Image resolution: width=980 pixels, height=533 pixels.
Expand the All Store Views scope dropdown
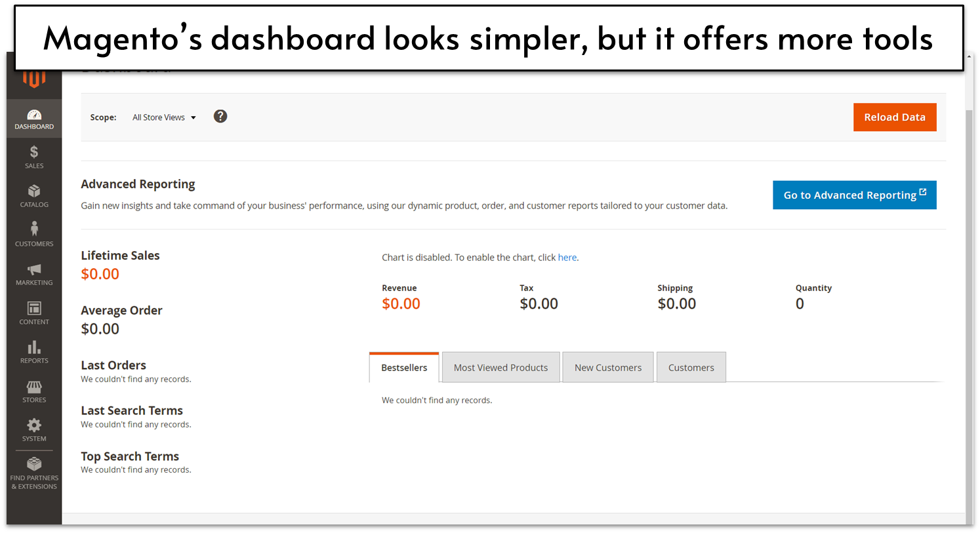click(163, 117)
